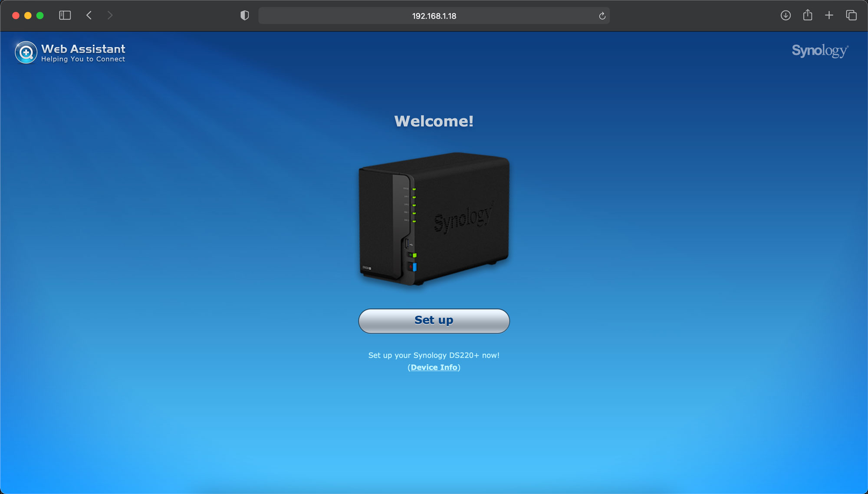This screenshot has width=868, height=494.
Task: Go forward with the forward arrow
Action: pyautogui.click(x=110, y=16)
